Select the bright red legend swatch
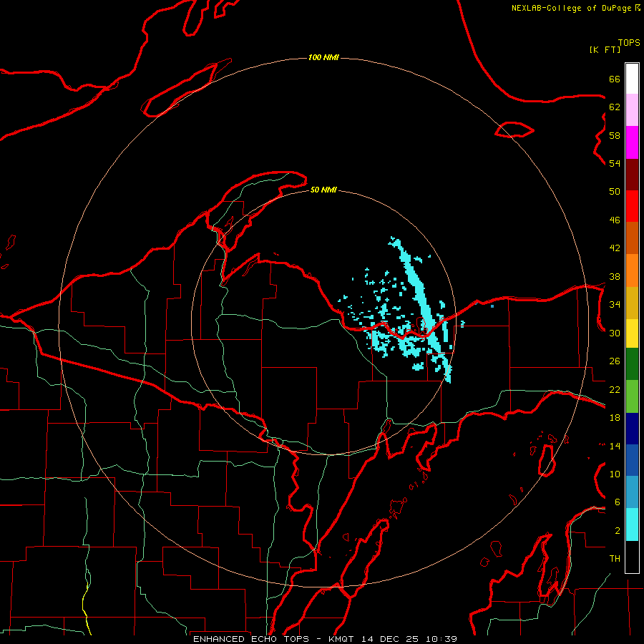Screen dimensions: 644x644 (632, 206)
